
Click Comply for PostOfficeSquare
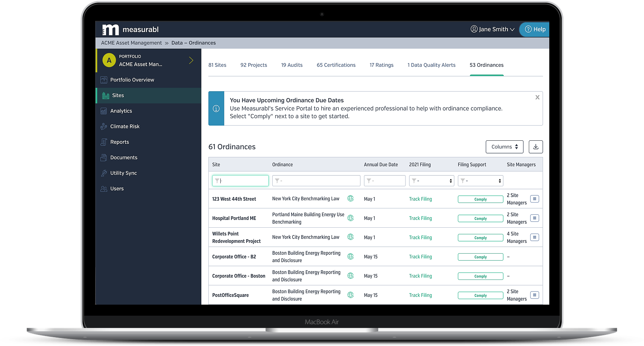[480, 296]
